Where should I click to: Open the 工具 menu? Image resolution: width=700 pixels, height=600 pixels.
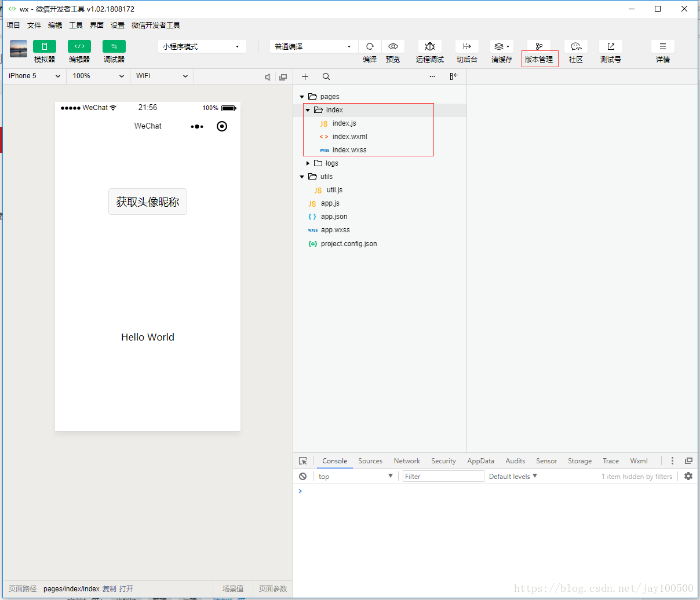tap(76, 25)
